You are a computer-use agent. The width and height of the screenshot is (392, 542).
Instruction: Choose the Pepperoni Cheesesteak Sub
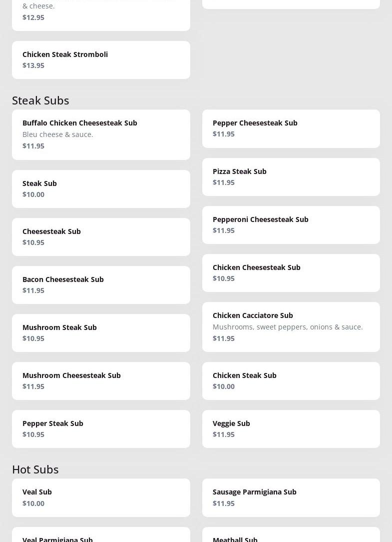click(x=291, y=225)
